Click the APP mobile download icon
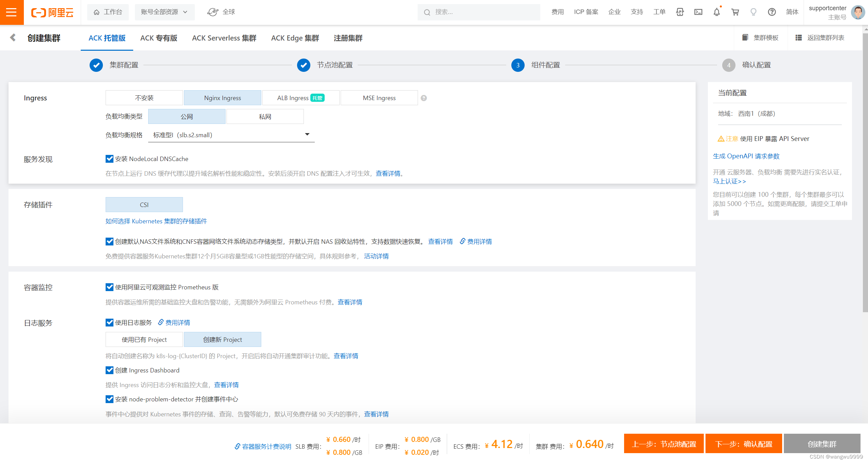Viewport: 868px width, 463px height. tap(680, 12)
